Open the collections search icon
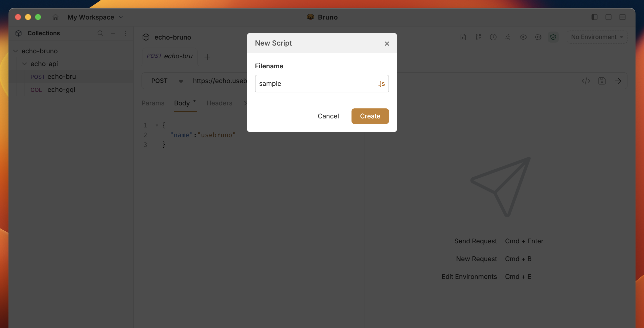Screen dimensions: 644x328 (x=100, y=33)
